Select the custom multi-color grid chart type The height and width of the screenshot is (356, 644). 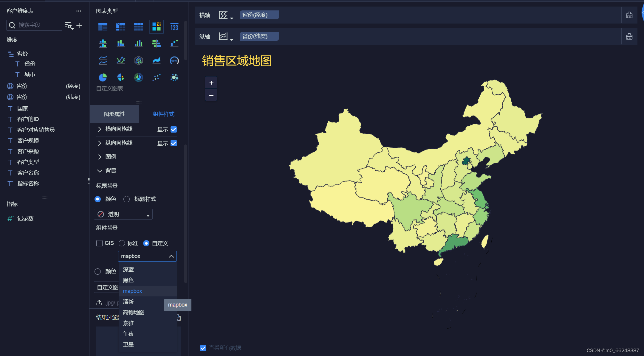[157, 27]
